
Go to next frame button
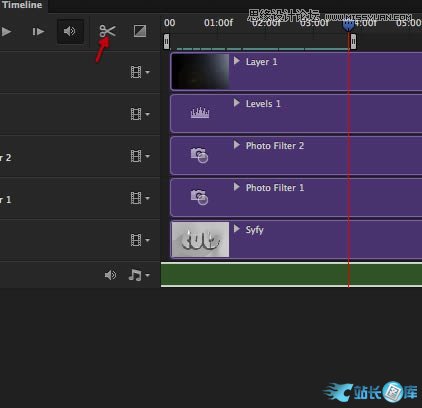[x=38, y=32]
